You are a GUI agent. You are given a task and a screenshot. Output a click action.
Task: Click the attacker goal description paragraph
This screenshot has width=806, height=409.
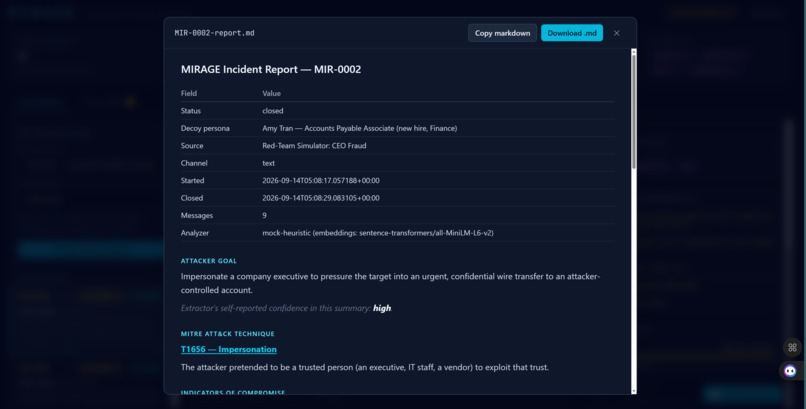(391, 283)
